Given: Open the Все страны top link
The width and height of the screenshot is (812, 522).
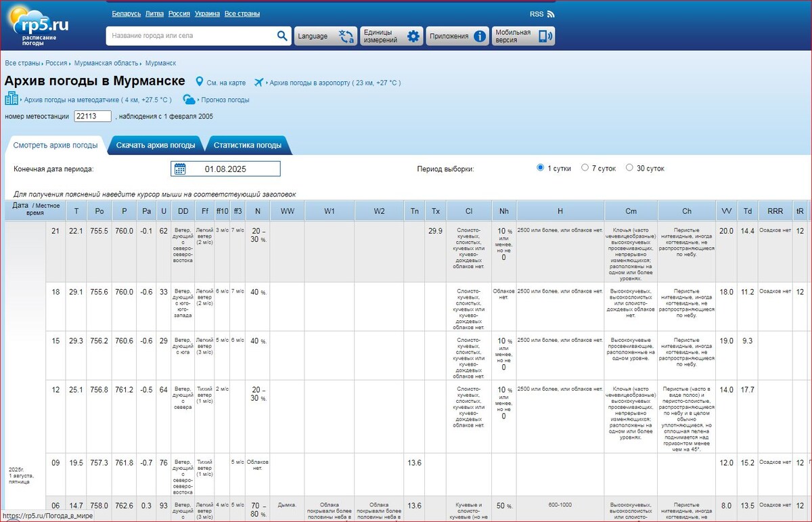Looking at the screenshot, I should [x=242, y=14].
